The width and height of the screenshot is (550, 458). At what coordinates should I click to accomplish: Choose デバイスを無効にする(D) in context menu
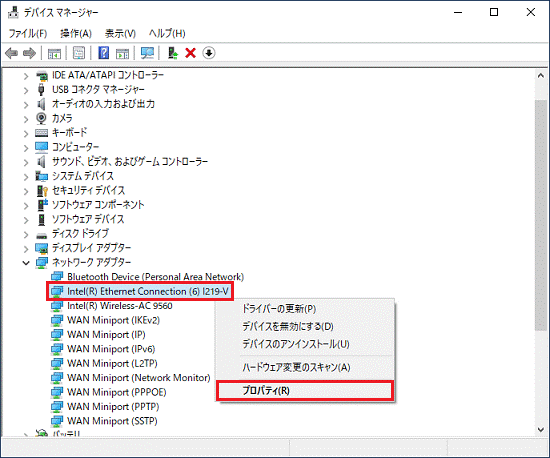click(305, 326)
